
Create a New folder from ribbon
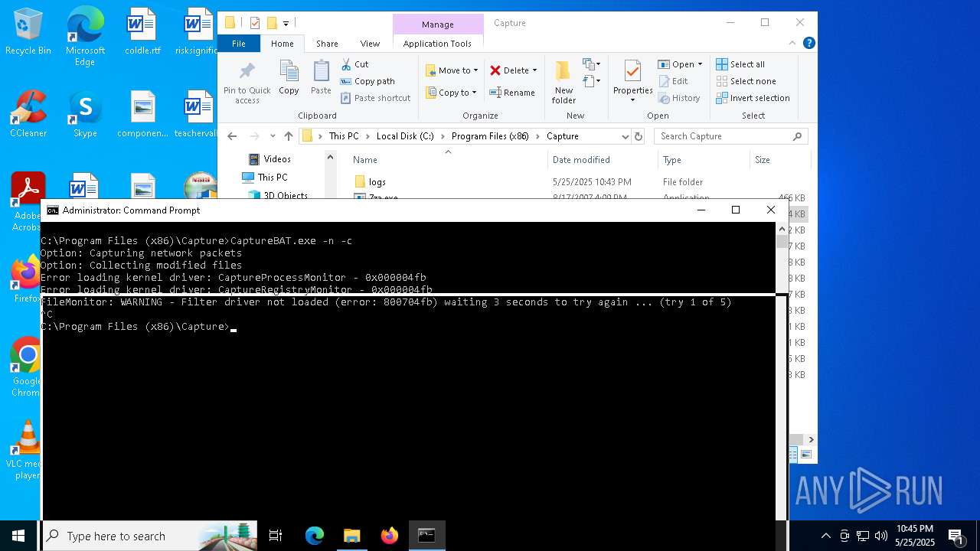(x=563, y=83)
